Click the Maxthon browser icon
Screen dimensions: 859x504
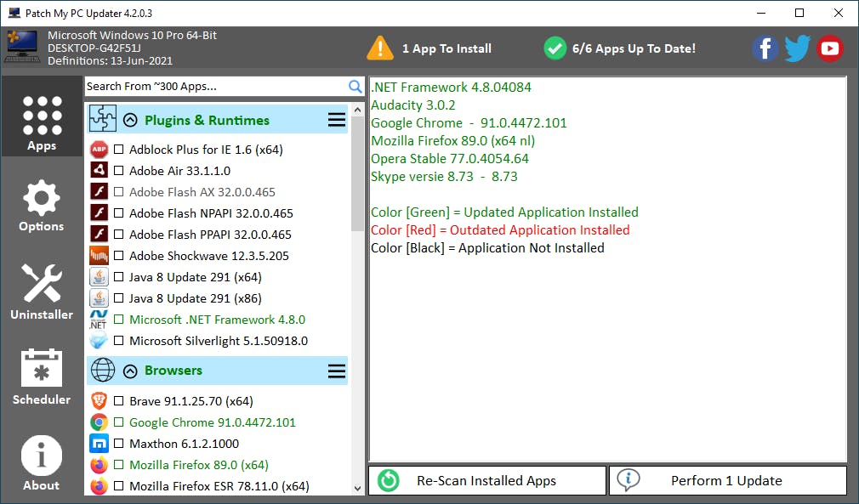coord(100,444)
